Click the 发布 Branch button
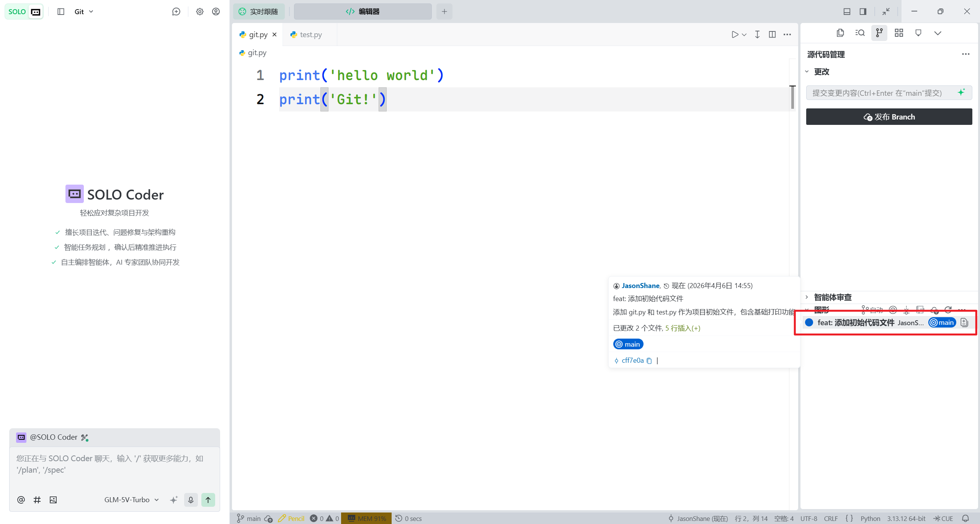The image size is (980, 524). coord(889,117)
